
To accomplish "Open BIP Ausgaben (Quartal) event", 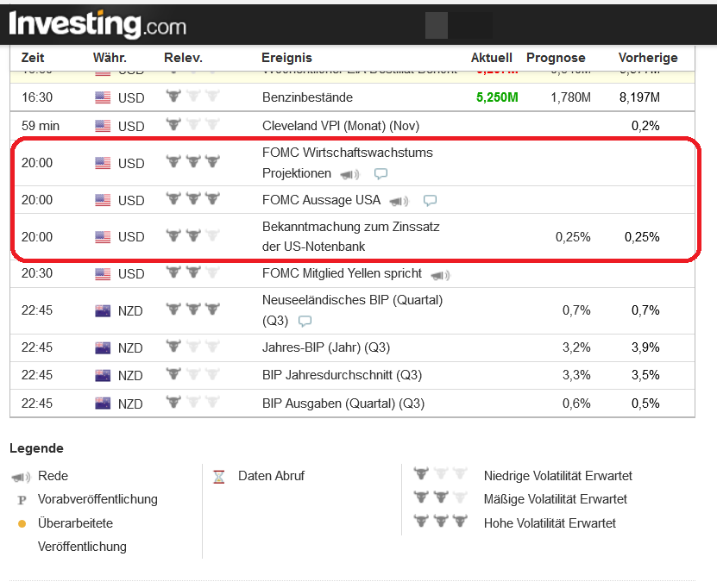I will (343, 403).
